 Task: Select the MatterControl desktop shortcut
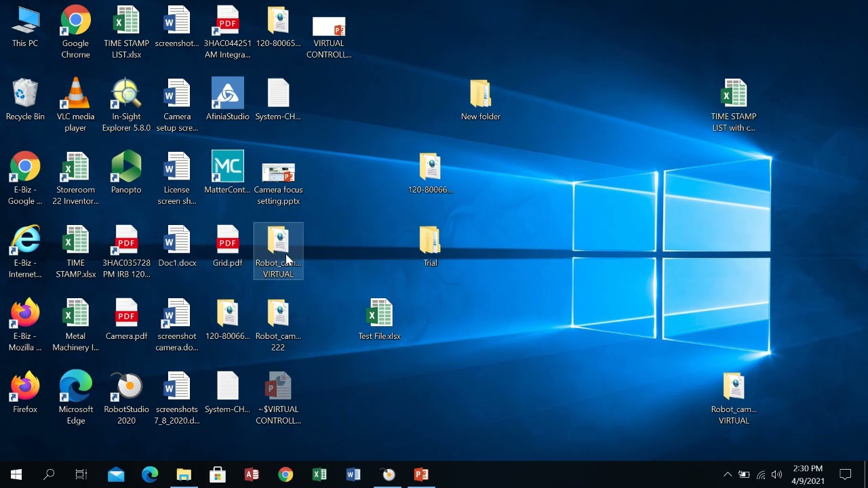coord(227,173)
